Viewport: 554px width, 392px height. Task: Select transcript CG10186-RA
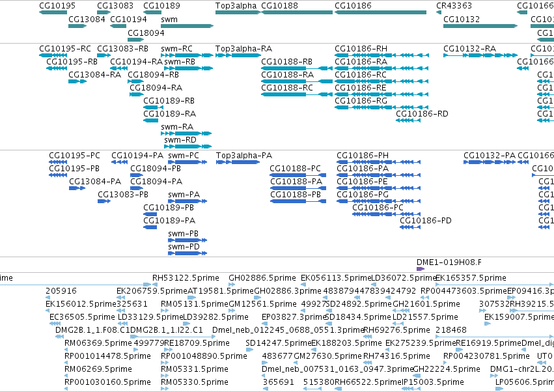click(x=382, y=68)
